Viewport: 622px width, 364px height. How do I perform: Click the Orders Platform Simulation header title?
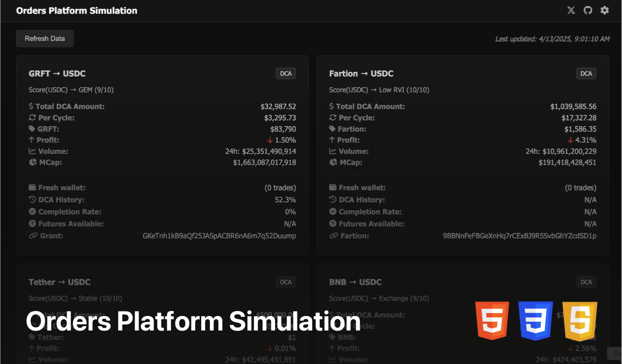[77, 10]
